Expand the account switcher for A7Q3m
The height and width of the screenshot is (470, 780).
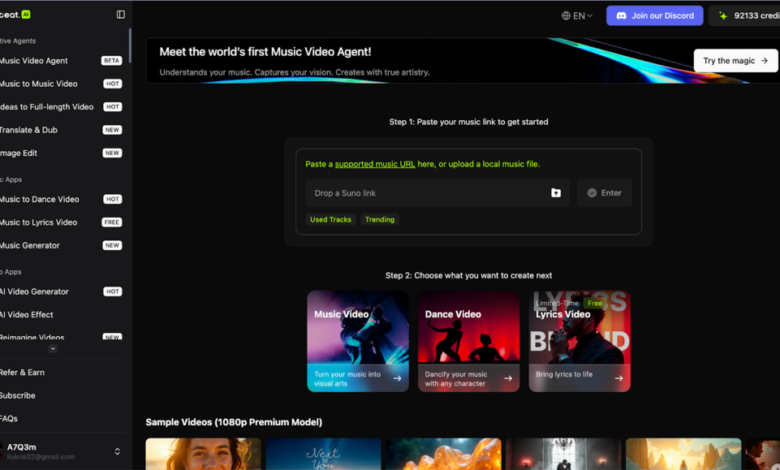pos(117,451)
